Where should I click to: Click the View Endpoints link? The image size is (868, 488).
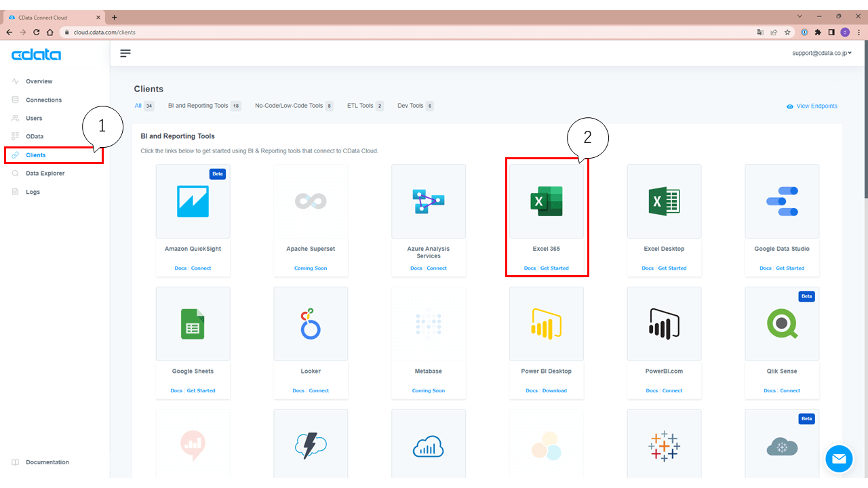[812, 106]
